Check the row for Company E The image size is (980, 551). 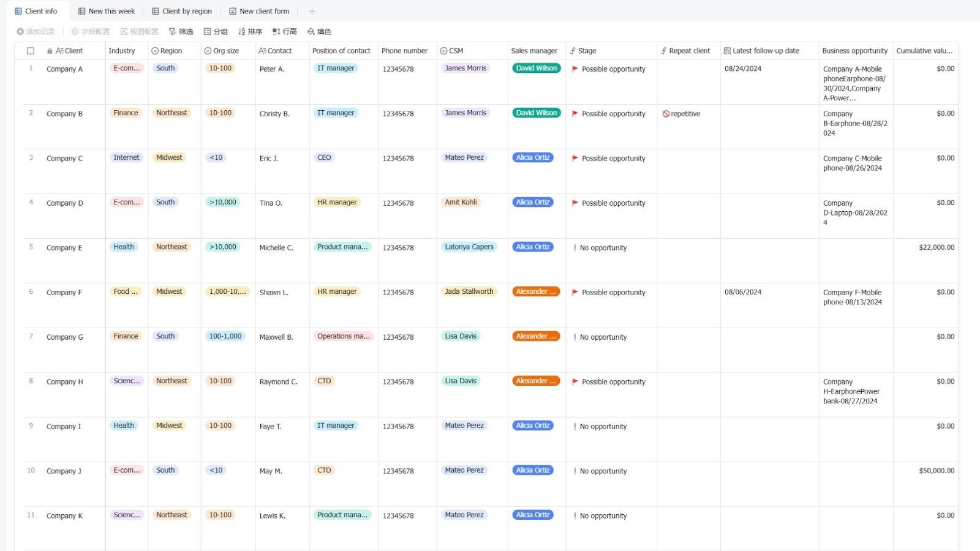[x=30, y=247]
